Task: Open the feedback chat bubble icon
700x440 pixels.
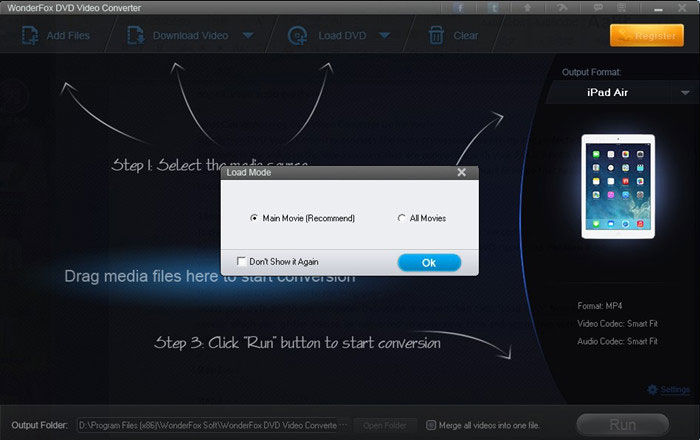Action: coord(598,8)
